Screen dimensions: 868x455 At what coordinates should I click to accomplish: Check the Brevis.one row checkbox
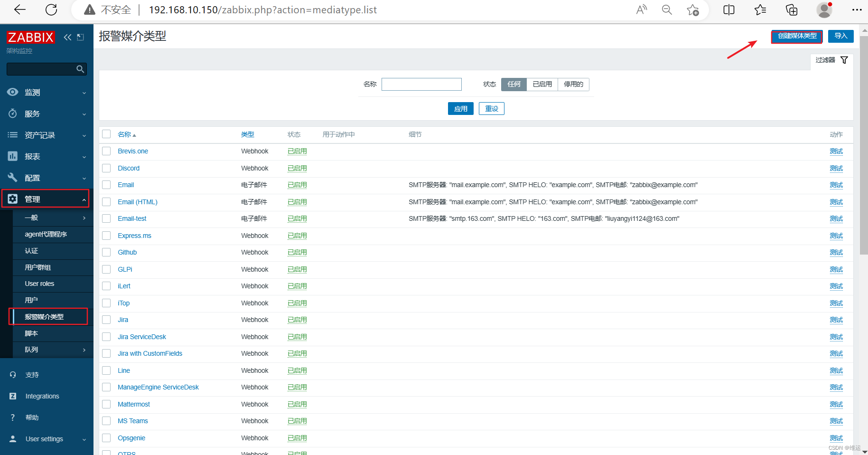(x=106, y=151)
